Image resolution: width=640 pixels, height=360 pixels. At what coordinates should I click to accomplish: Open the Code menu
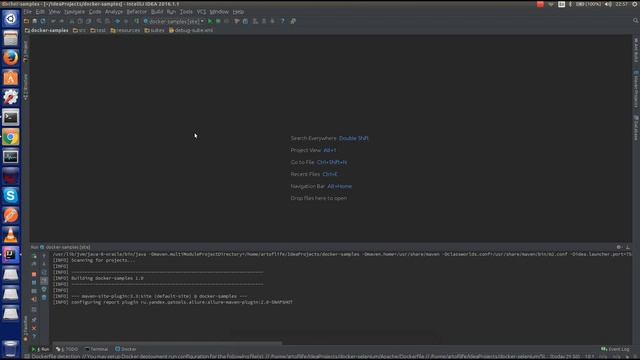(x=95, y=12)
